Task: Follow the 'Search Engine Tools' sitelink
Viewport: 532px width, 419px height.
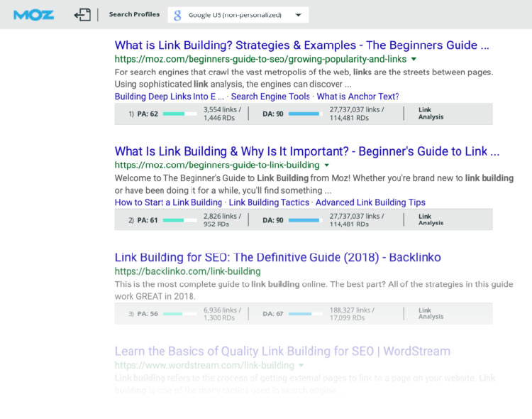Action: point(270,97)
